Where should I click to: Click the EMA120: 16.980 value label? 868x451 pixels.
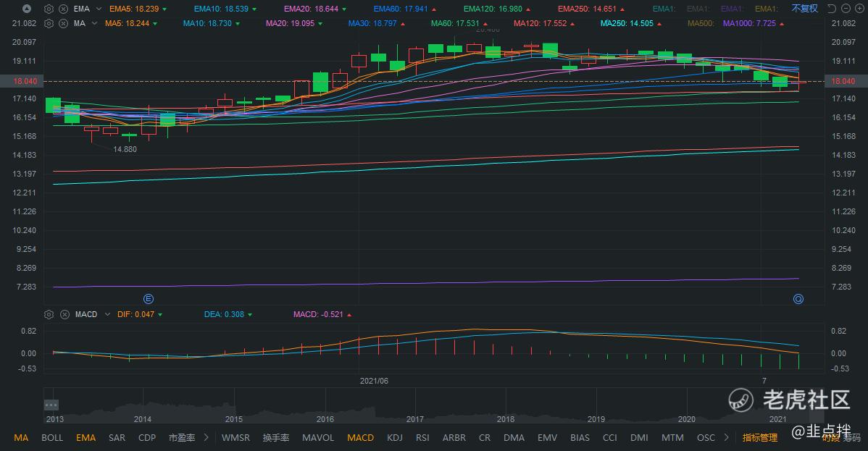pyautogui.click(x=493, y=9)
